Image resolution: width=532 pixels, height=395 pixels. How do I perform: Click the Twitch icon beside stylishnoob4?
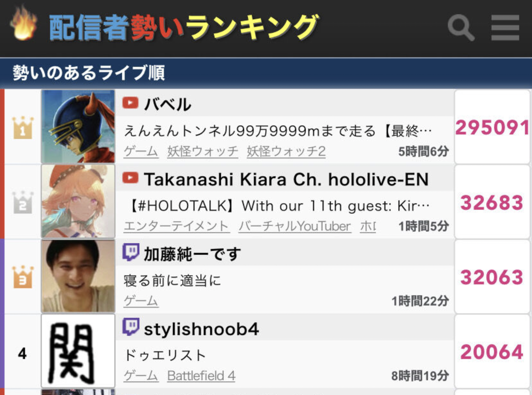click(131, 327)
